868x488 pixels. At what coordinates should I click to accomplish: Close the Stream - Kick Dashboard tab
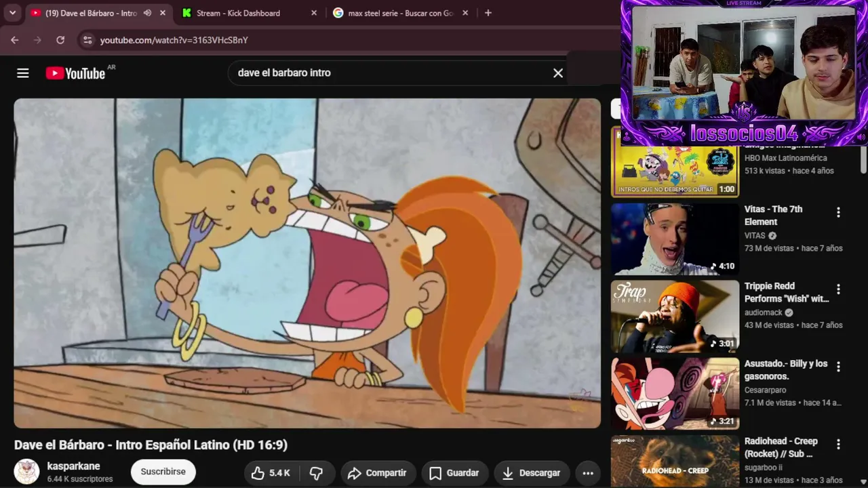(314, 13)
